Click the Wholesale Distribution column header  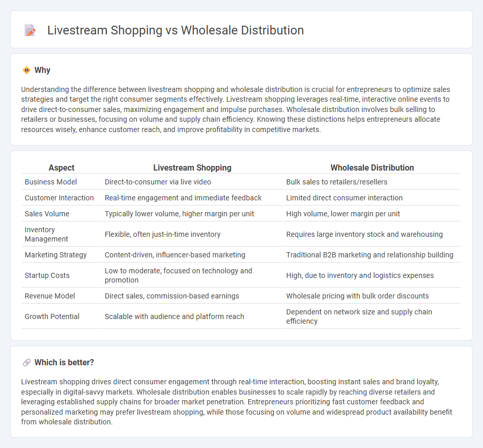coord(372,167)
